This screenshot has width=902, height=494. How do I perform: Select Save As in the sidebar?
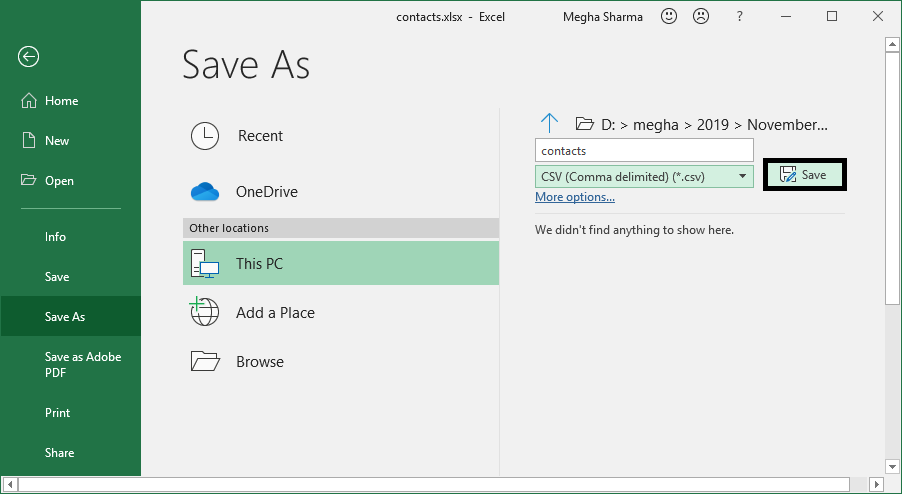[70, 316]
